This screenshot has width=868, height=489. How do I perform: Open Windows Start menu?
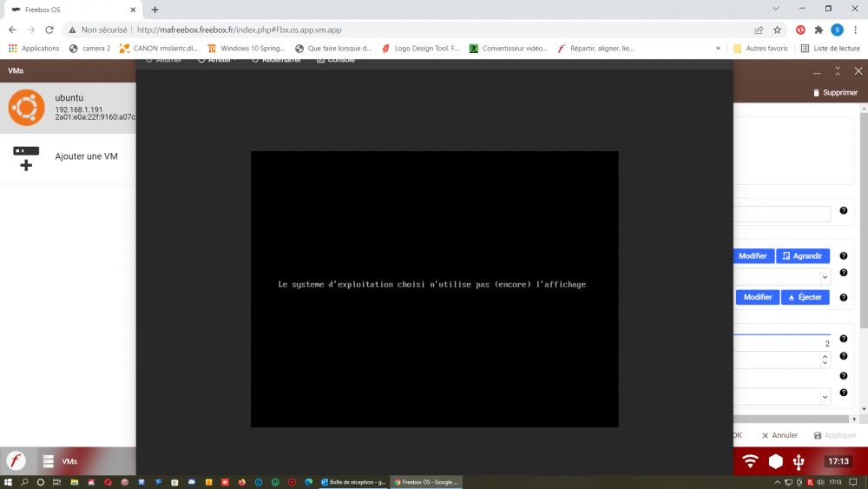click(8, 481)
